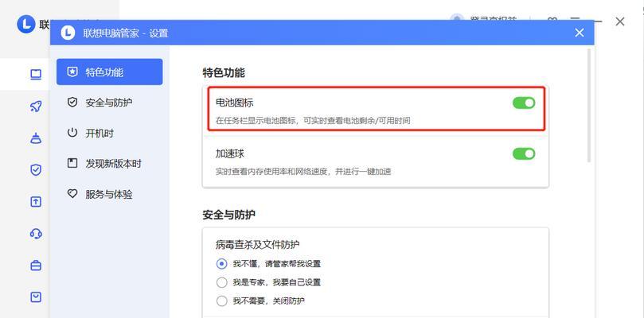Open the headset support icon in main sidebar
Viewport: 644px width, 318px height.
click(x=36, y=234)
